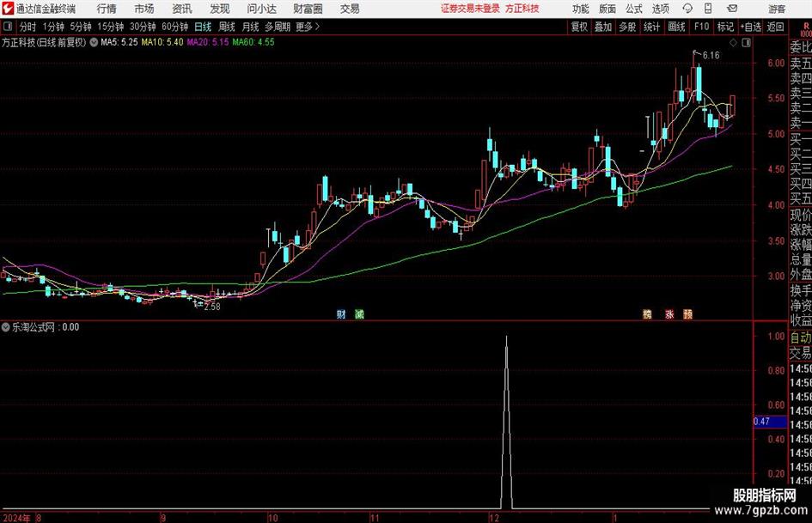Open the 资讯 menu

pyautogui.click(x=182, y=9)
